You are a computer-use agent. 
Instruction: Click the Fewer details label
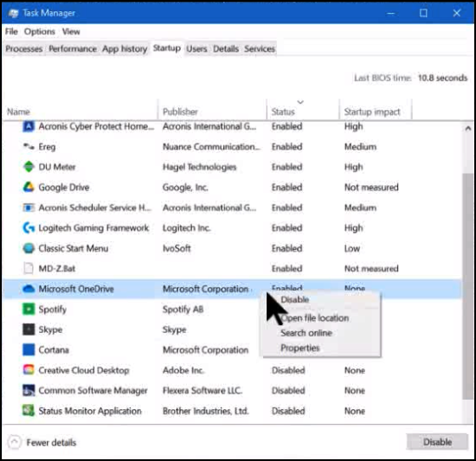[51, 443]
